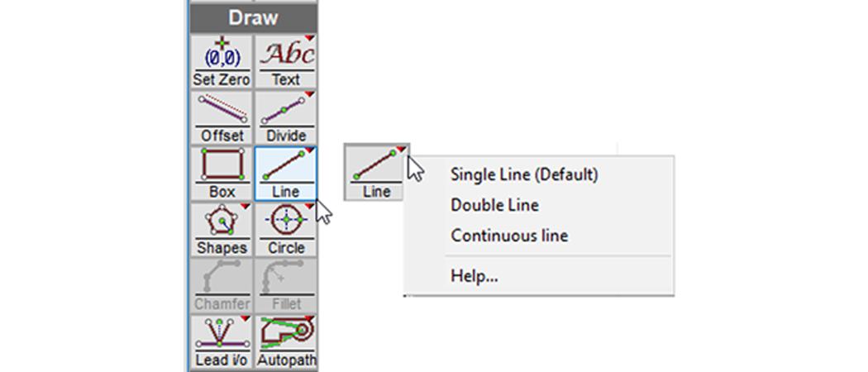
Task: Click the Line tool in Draw panel
Action: point(286,173)
